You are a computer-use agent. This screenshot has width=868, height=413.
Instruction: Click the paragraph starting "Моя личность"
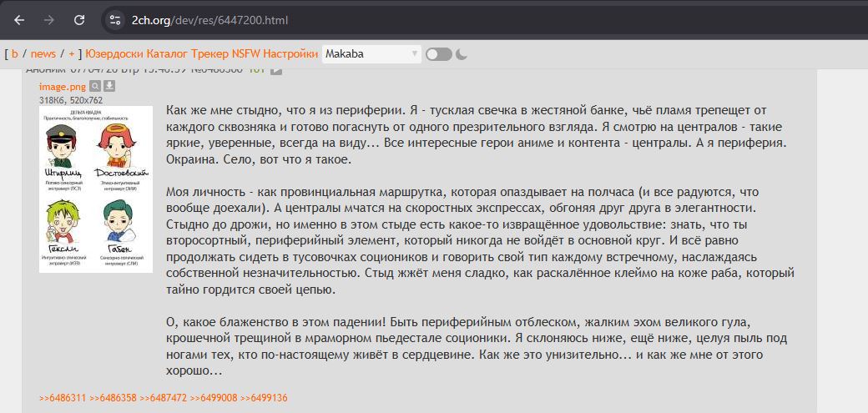(x=480, y=241)
